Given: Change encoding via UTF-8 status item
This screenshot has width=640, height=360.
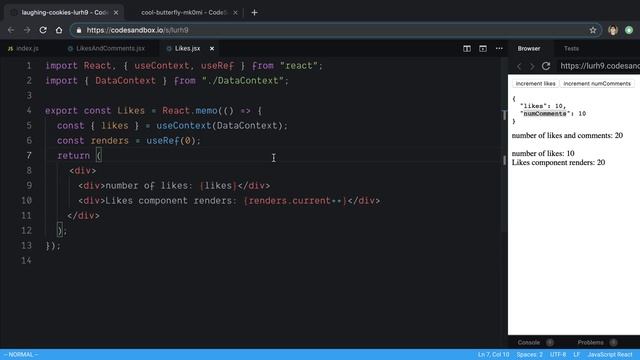Looking at the screenshot, I should pyautogui.click(x=558, y=355).
